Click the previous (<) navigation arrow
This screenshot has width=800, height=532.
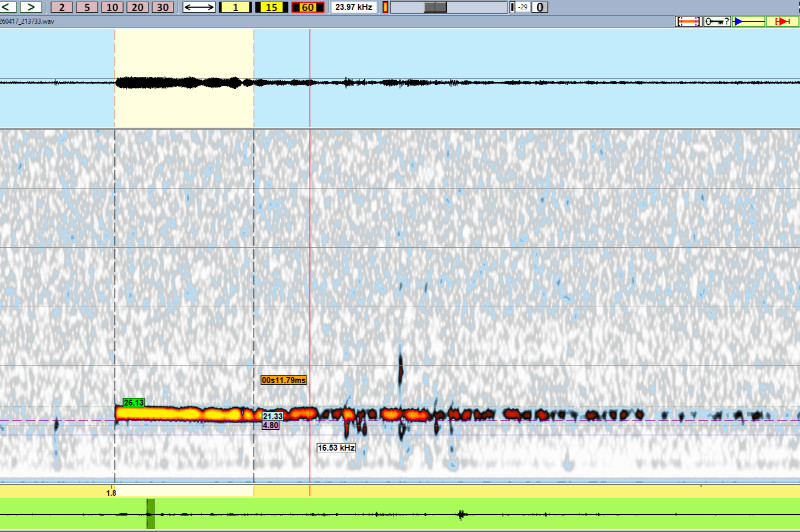click(9, 7)
